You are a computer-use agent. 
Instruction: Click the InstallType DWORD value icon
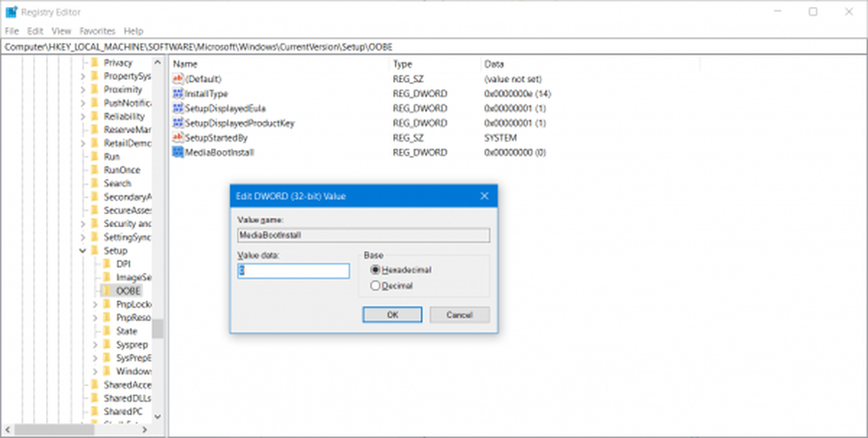pyautogui.click(x=178, y=94)
